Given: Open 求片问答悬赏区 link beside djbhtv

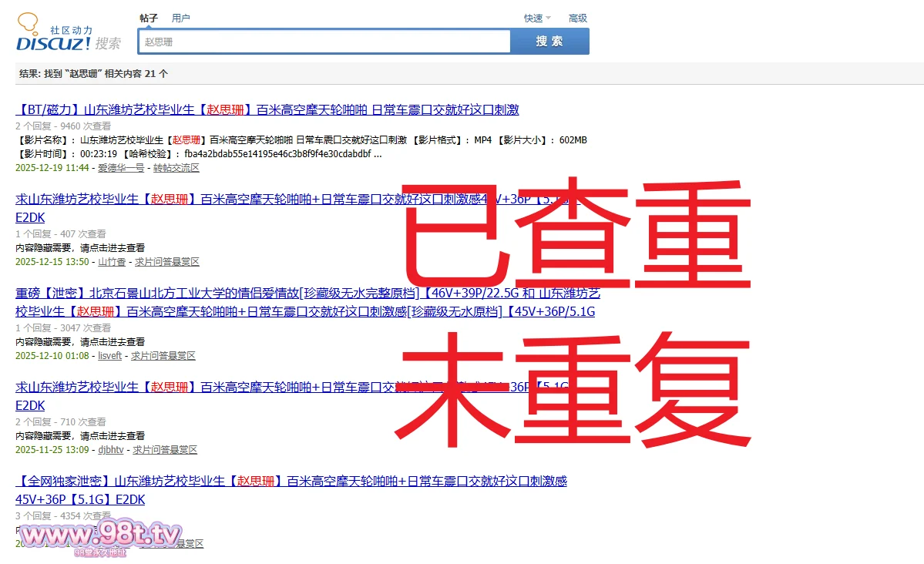Looking at the screenshot, I should [x=165, y=450].
